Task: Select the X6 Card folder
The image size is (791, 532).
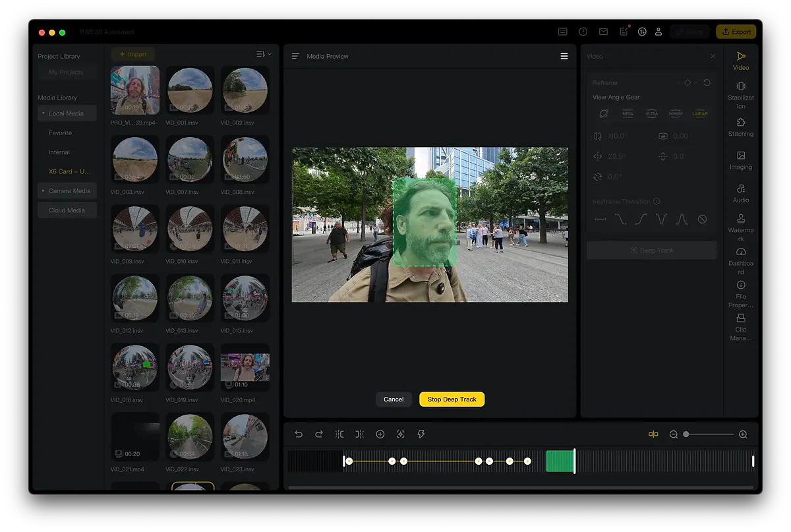Action: click(69, 171)
